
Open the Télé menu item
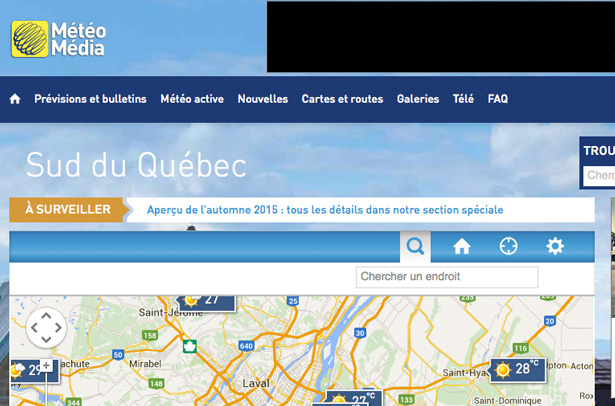pos(463,99)
